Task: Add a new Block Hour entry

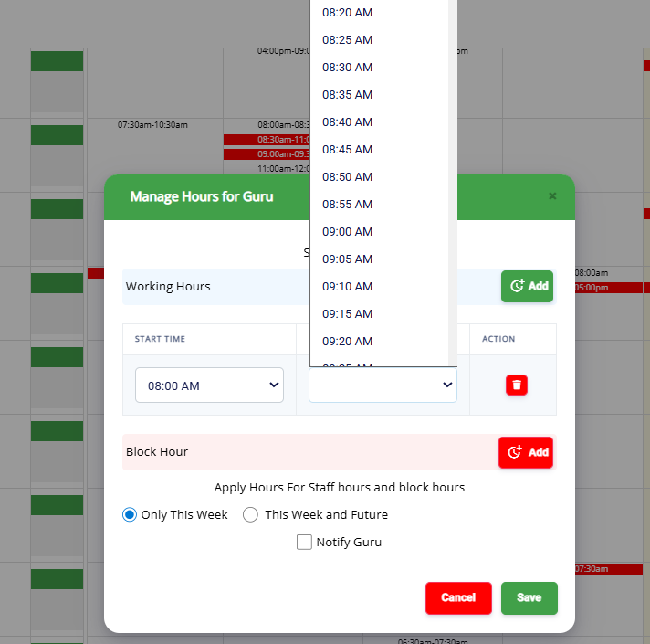Action: point(526,452)
